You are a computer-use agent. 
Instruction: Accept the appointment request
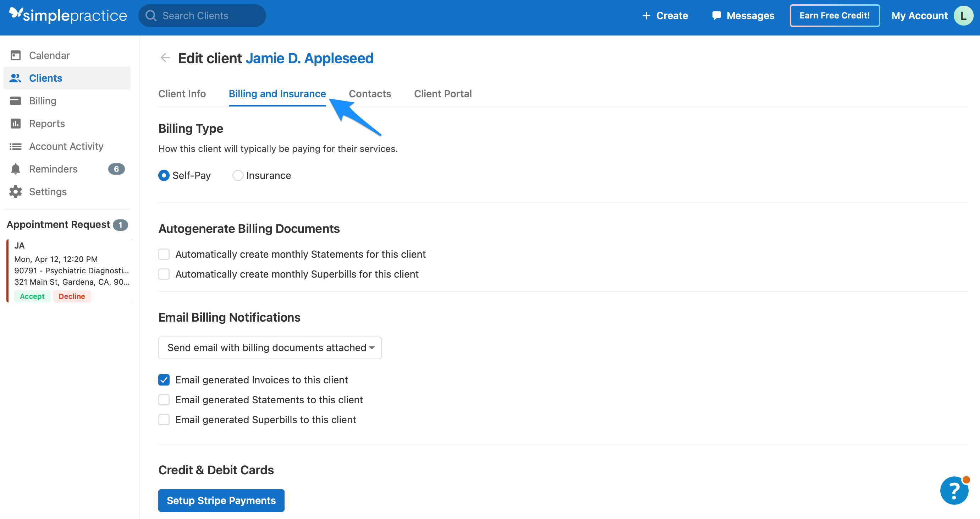click(x=32, y=296)
